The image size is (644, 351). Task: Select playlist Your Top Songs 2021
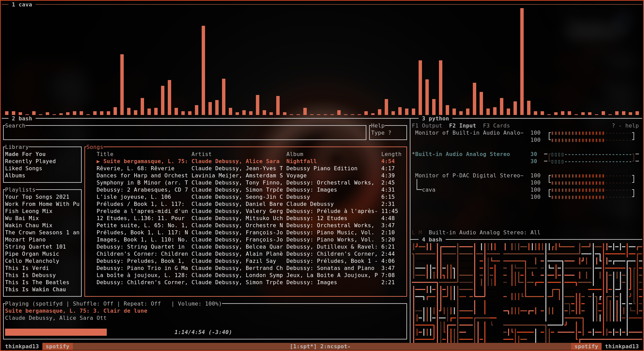coord(37,197)
